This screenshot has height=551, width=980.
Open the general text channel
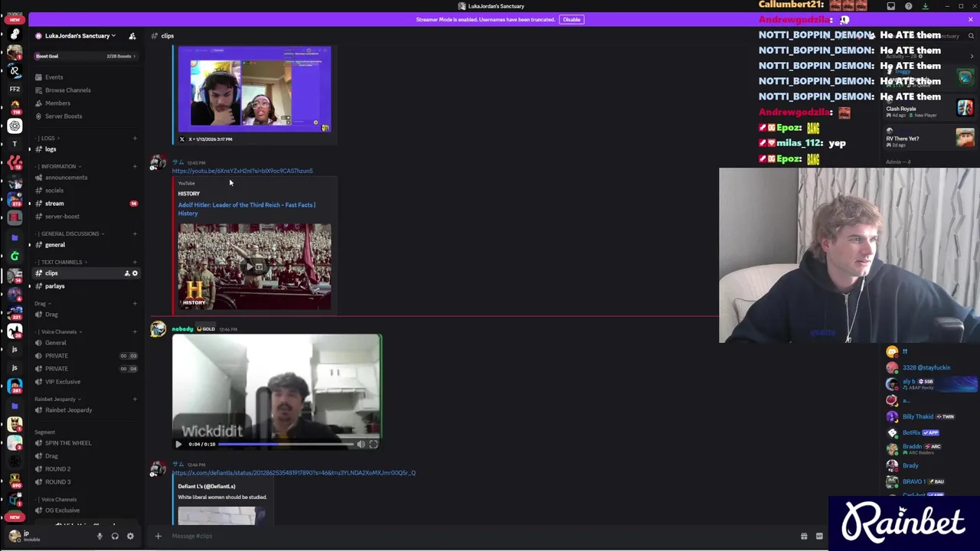55,245
